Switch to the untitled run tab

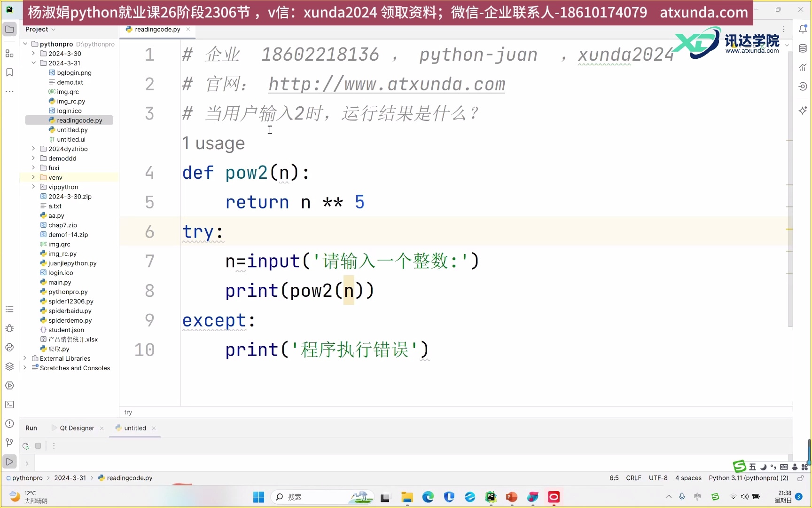(x=135, y=428)
